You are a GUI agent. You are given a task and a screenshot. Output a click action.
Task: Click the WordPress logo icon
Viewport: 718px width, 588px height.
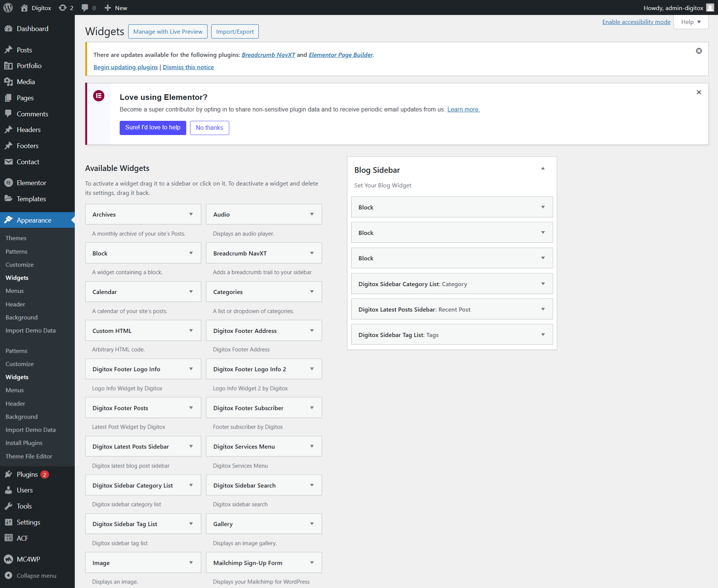8,7
